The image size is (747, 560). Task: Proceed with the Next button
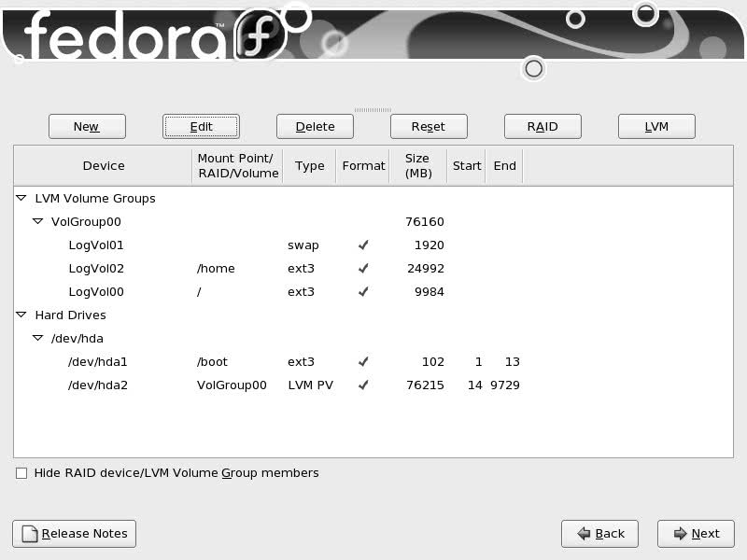(696, 534)
